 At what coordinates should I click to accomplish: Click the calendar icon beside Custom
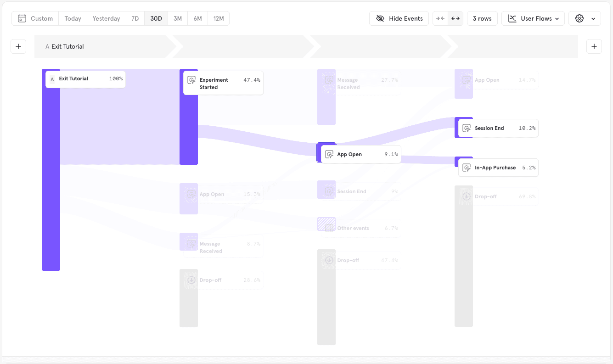point(22,18)
